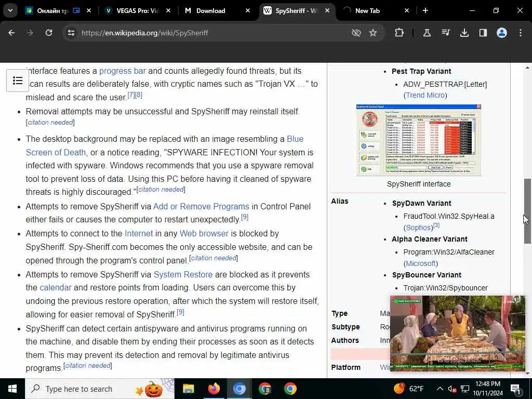View site information icon in address bar

pos(71,33)
